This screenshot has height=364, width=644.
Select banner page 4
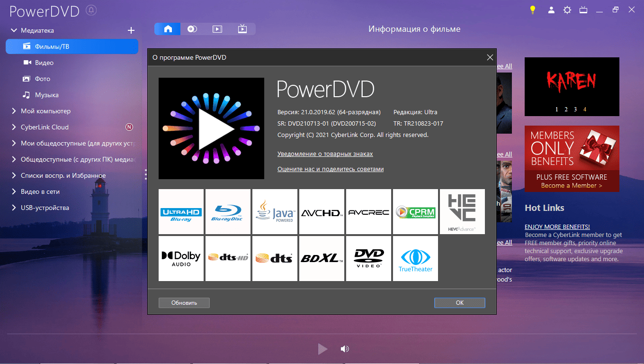(x=585, y=109)
